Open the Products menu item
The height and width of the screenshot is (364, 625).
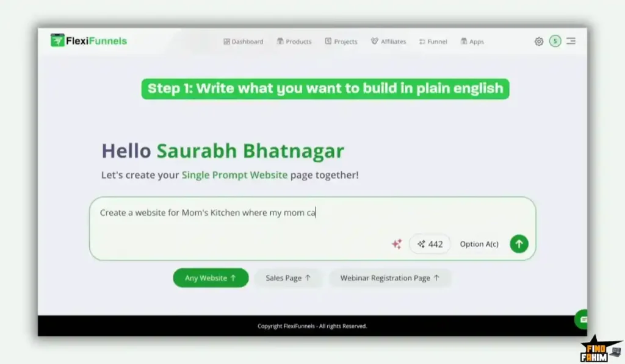click(x=294, y=41)
